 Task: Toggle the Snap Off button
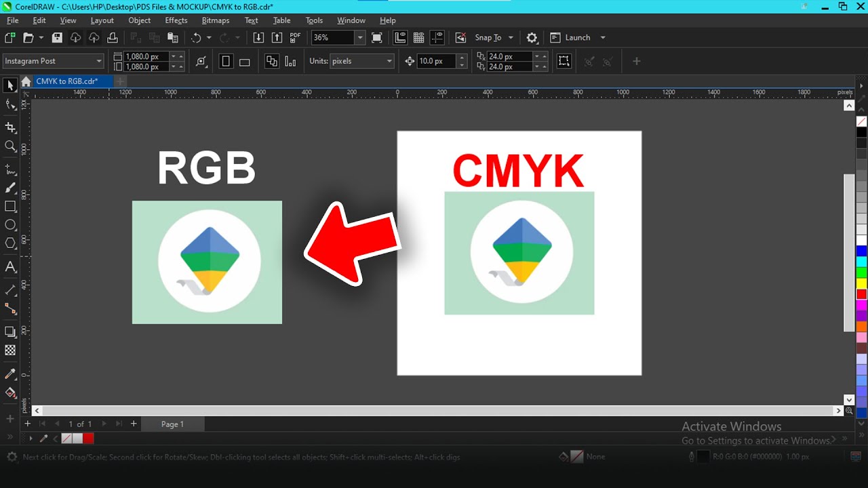tap(461, 38)
